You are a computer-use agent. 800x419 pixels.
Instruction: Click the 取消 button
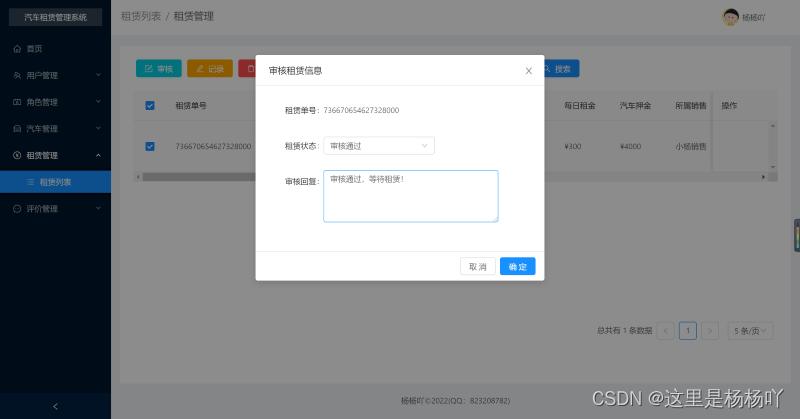(478, 266)
